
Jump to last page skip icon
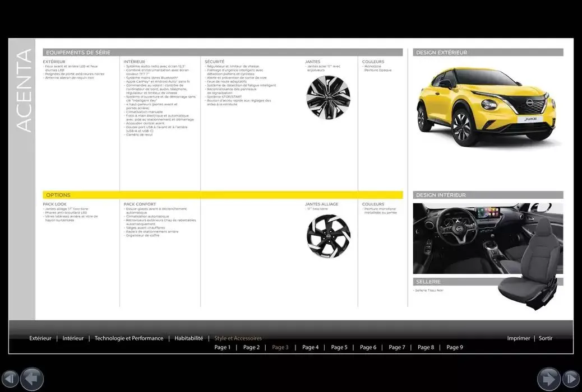click(570, 379)
